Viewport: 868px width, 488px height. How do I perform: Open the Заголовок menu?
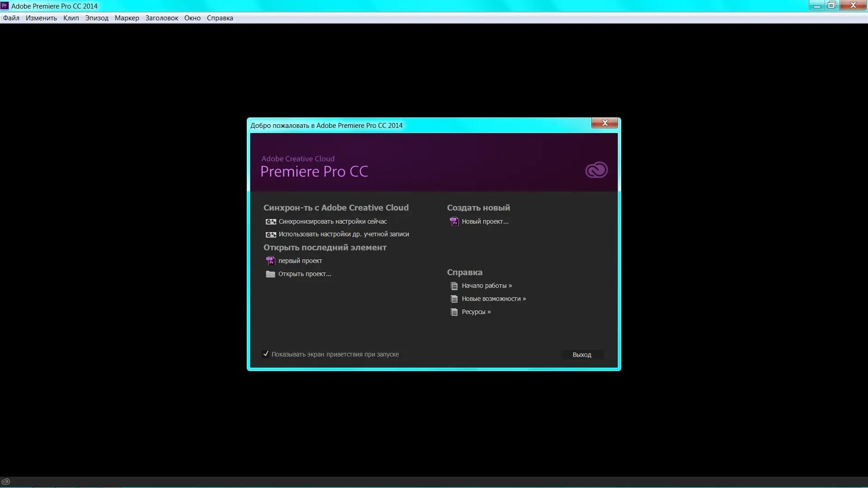click(161, 18)
